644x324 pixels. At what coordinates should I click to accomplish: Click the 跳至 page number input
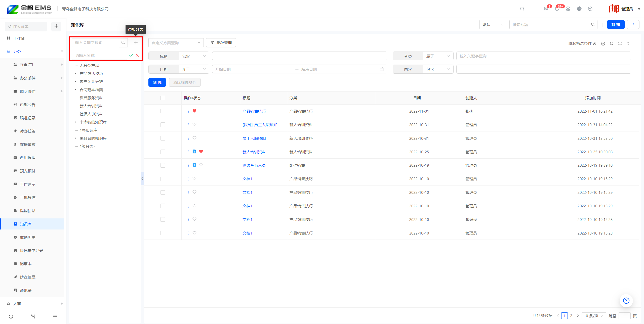click(x=624, y=316)
